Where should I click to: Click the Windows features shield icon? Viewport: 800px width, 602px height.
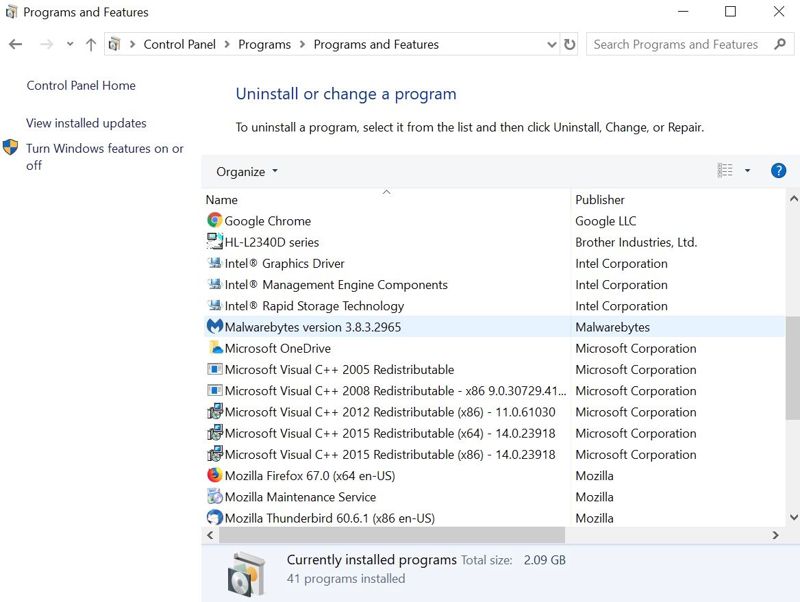(x=10, y=147)
